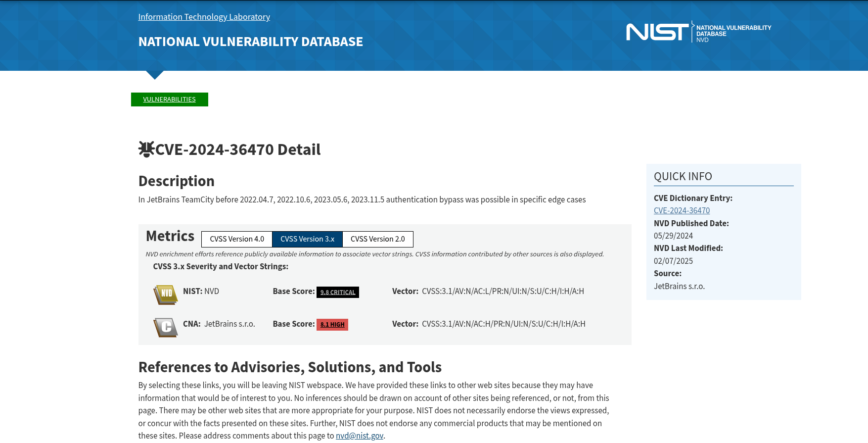
Task: Click the CVE-2024-36470 Detail heading
Action: click(x=238, y=149)
